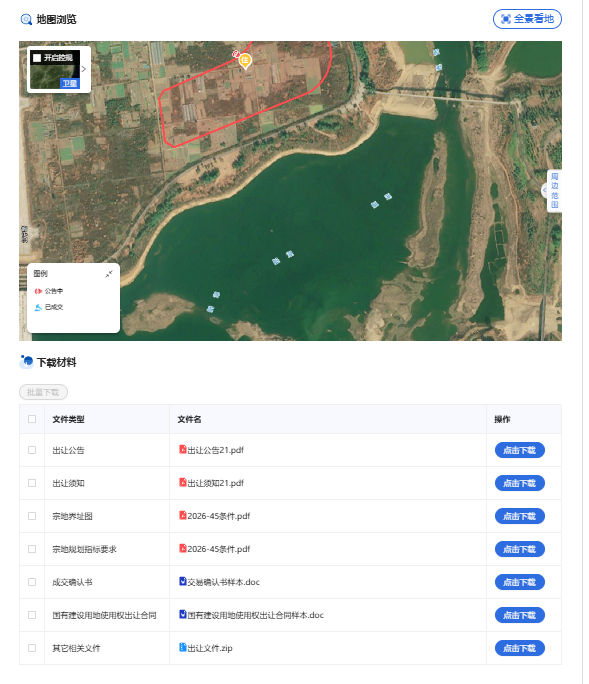Expand the map layer switcher arrow
589x684 pixels.
click(x=84, y=69)
